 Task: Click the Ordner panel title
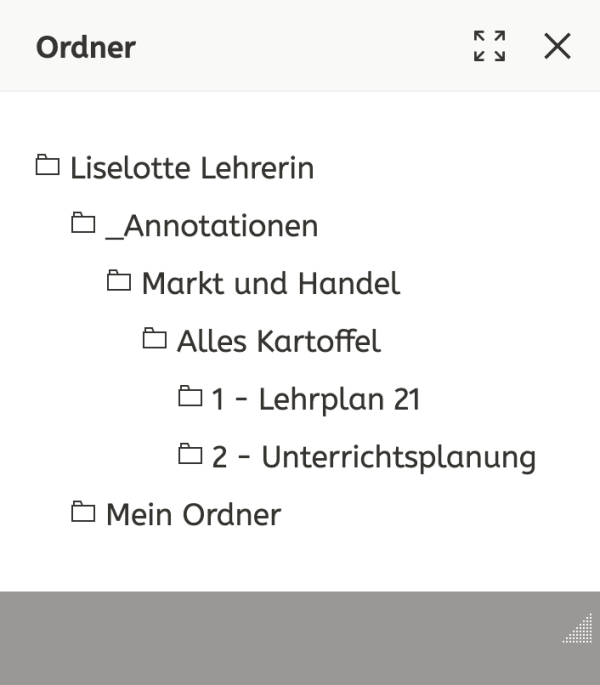[x=86, y=47]
